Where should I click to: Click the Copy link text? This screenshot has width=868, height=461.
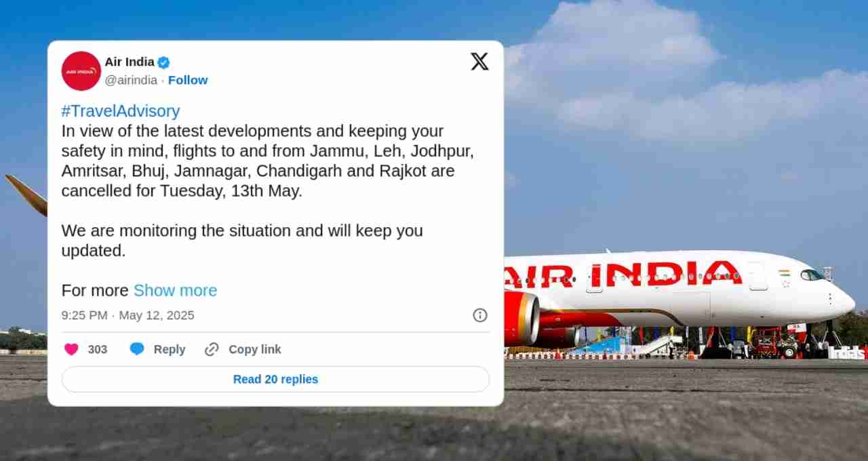[255, 349]
